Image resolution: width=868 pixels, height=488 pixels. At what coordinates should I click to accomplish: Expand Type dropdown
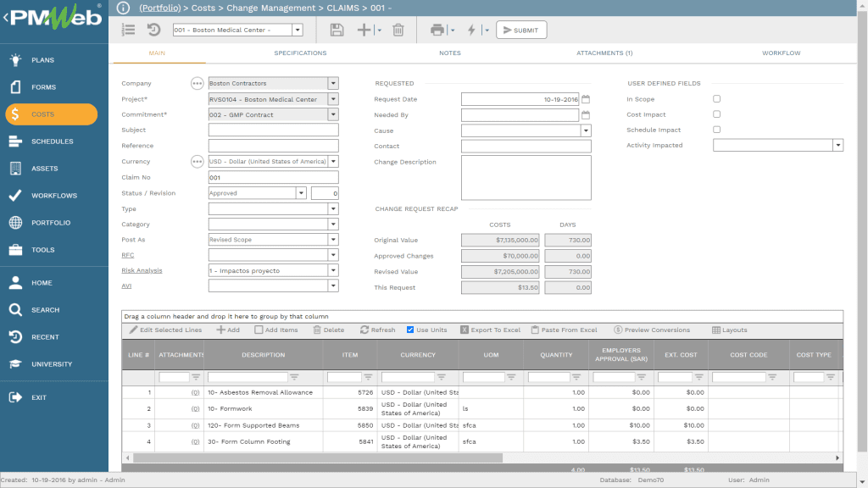coord(332,208)
